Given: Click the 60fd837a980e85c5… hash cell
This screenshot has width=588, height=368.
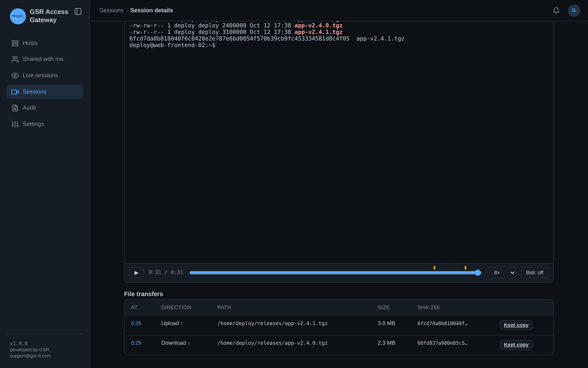Looking at the screenshot, I should pos(442,343).
